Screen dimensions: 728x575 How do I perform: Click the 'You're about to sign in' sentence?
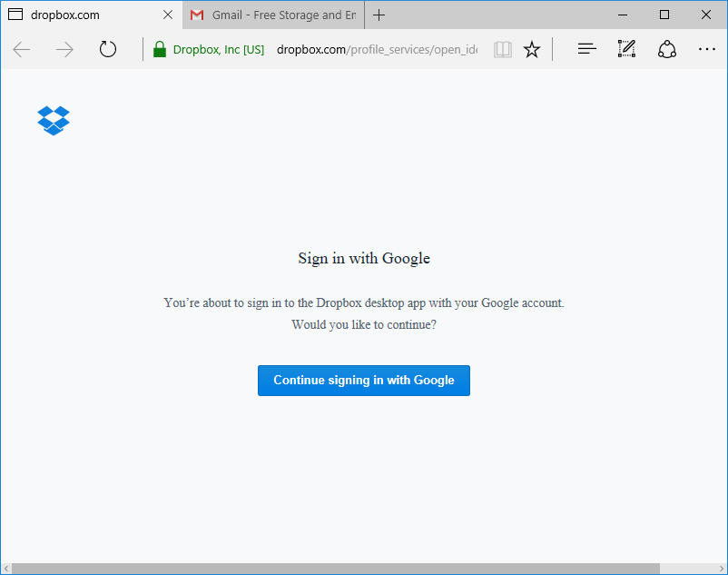(x=364, y=302)
